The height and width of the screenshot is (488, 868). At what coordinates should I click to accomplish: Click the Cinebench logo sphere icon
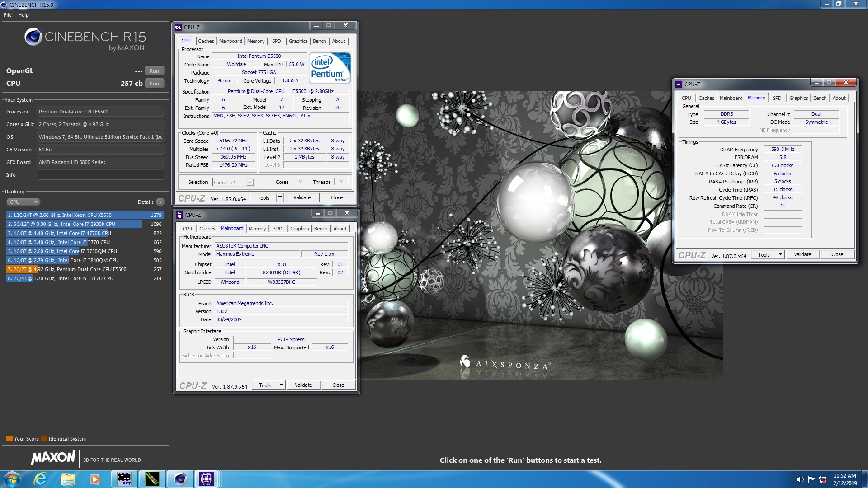[x=33, y=37]
